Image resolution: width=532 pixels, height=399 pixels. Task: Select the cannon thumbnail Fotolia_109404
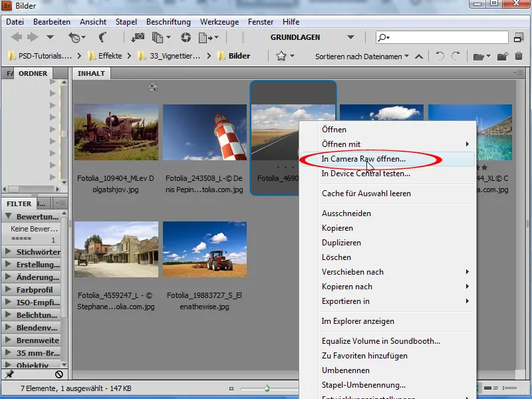[x=116, y=132]
